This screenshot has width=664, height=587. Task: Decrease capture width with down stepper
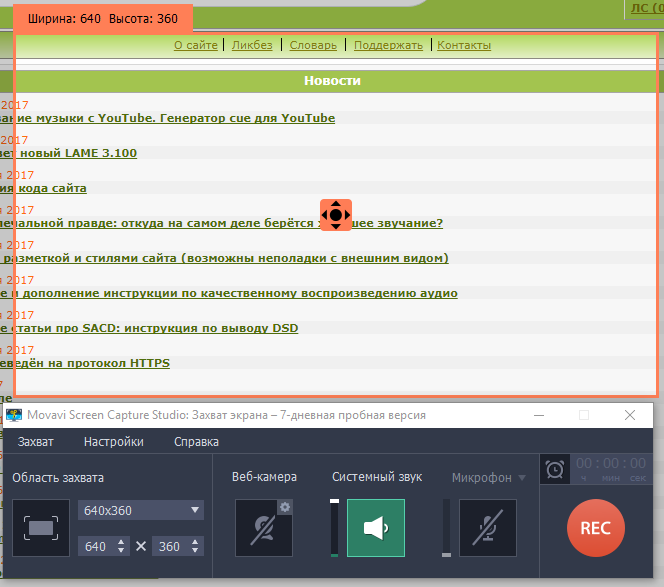(x=121, y=551)
